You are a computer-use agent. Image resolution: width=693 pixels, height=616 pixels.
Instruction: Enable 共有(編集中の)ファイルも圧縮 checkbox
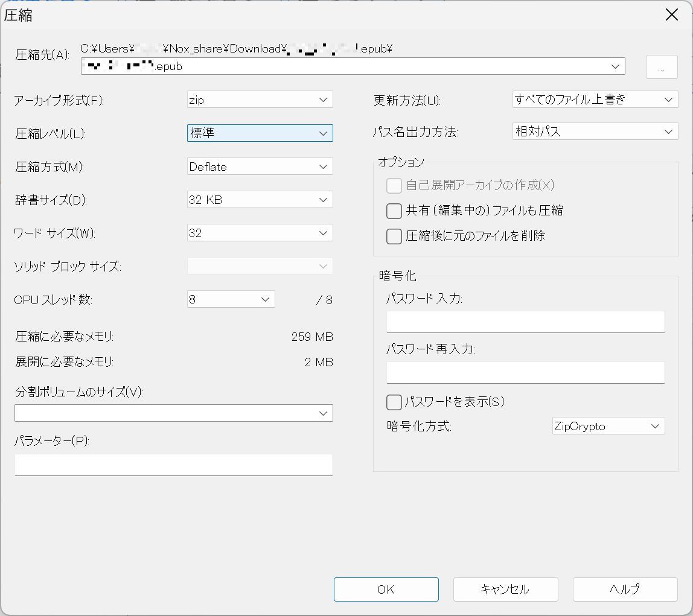click(394, 211)
